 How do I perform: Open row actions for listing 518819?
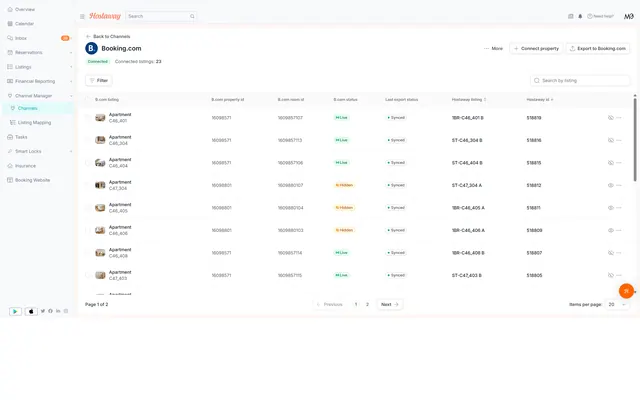click(x=619, y=118)
